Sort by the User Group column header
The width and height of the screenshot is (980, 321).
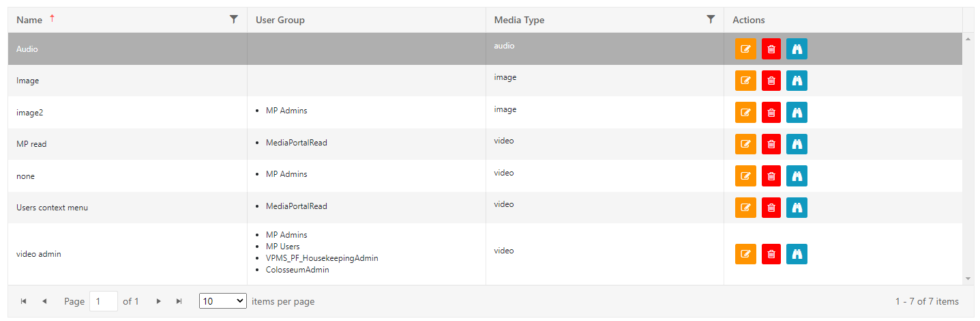pyautogui.click(x=280, y=20)
